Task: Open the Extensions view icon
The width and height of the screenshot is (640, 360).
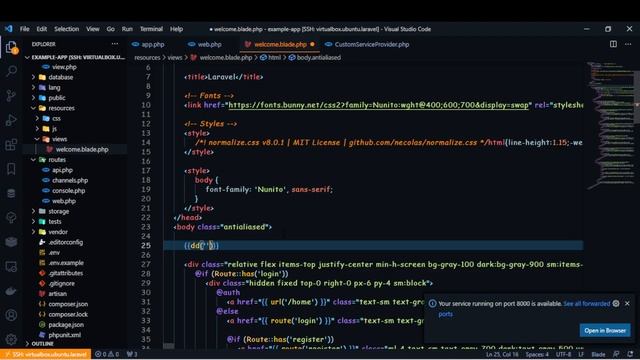Action: [11, 144]
